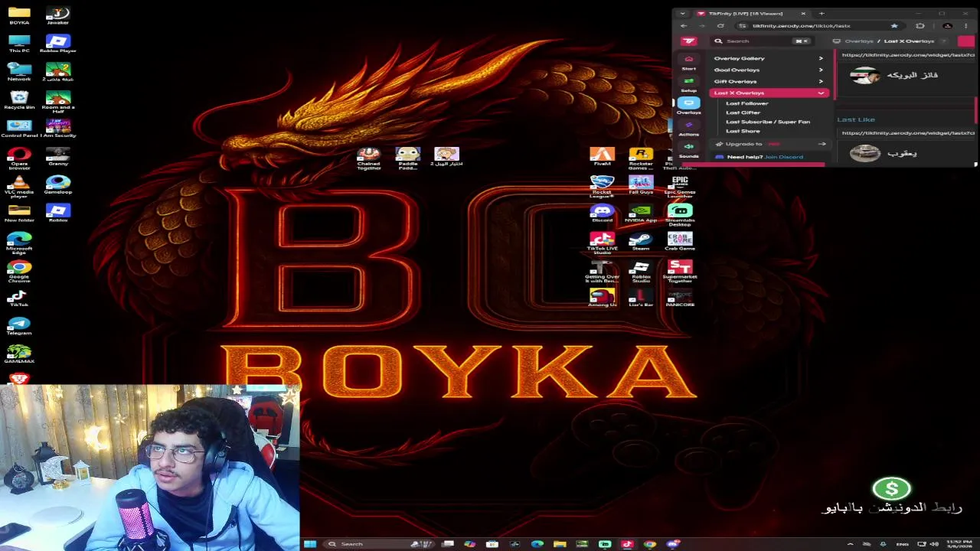Open the Roblox Player shortcut

coord(58,44)
